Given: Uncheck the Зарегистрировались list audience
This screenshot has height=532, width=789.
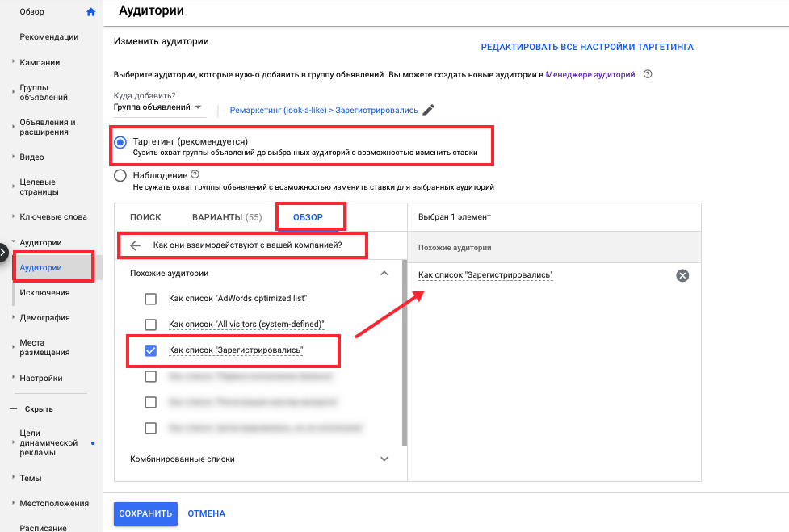Looking at the screenshot, I should point(150,350).
